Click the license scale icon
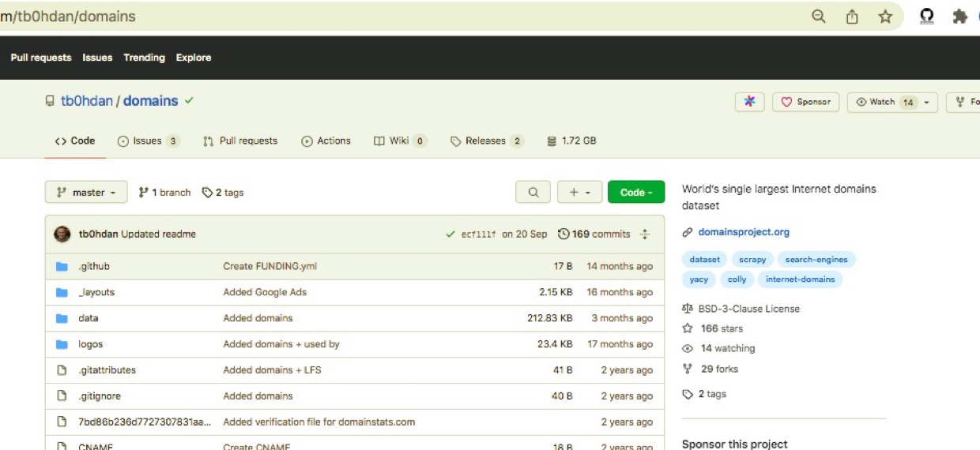The image size is (980, 450). 687,309
